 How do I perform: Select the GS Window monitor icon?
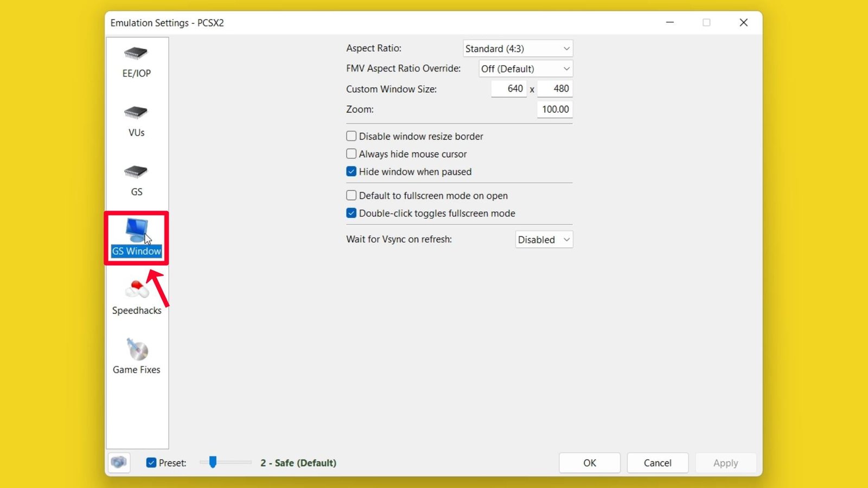(136, 230)
